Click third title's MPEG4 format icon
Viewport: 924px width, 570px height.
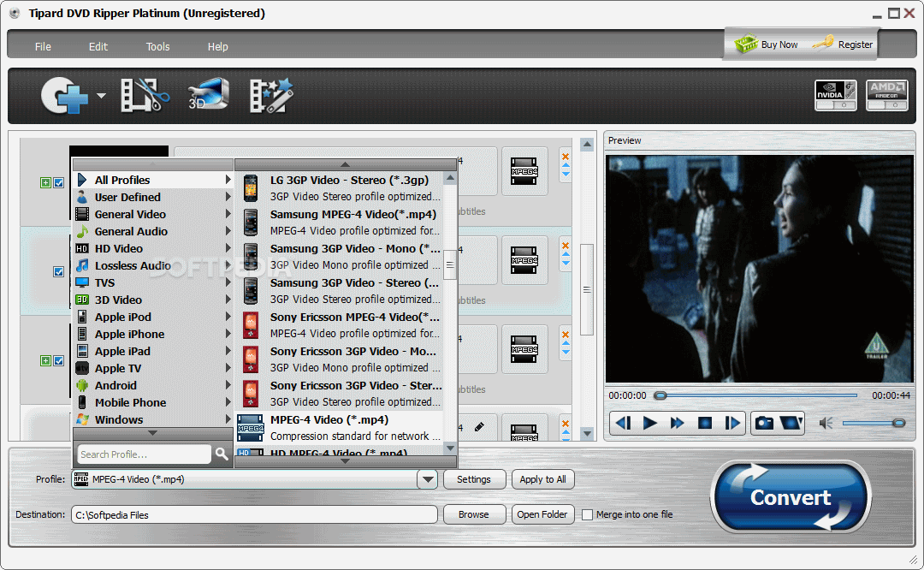(524, 349)
